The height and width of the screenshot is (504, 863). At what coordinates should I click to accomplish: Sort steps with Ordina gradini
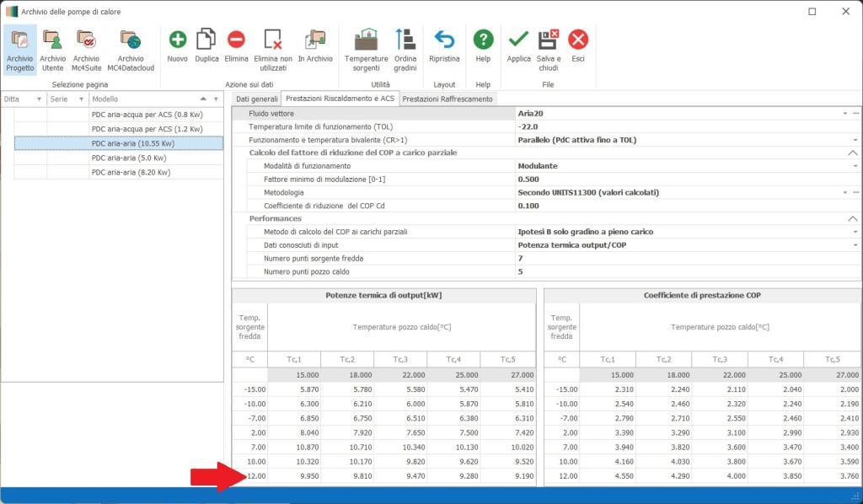[405, 51]
